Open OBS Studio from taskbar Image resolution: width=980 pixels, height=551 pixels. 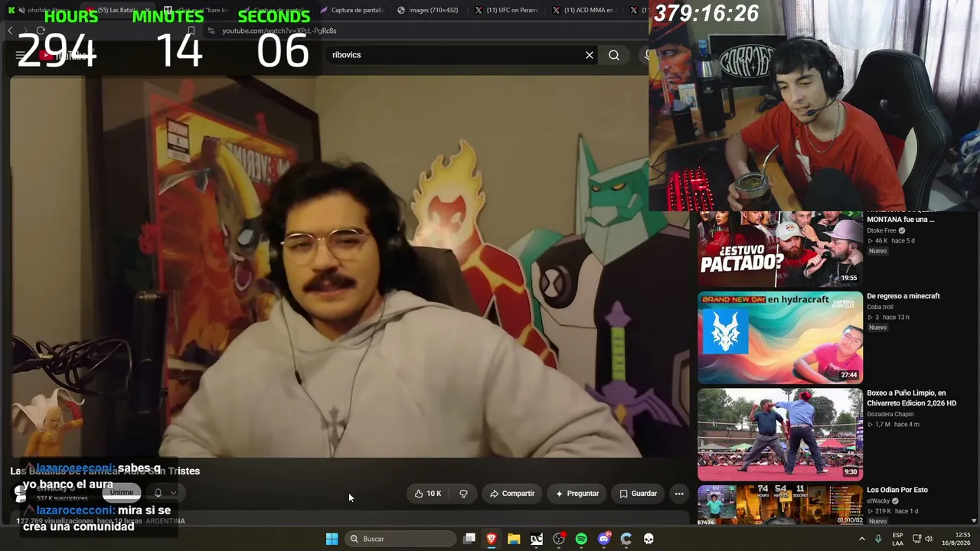559,539
